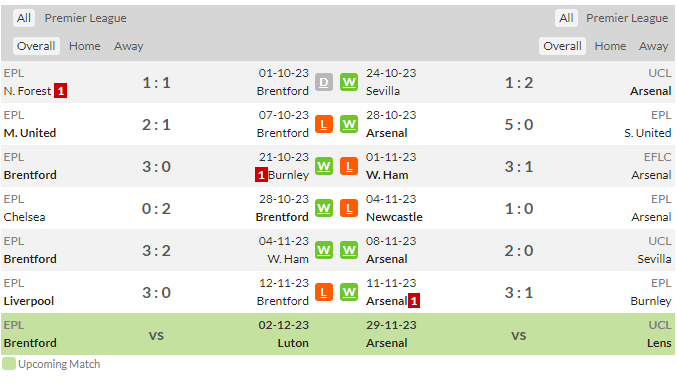Viewport: 677px width, 388px height.
Task: Select the right Premier League filter
Action: [627, 18]
